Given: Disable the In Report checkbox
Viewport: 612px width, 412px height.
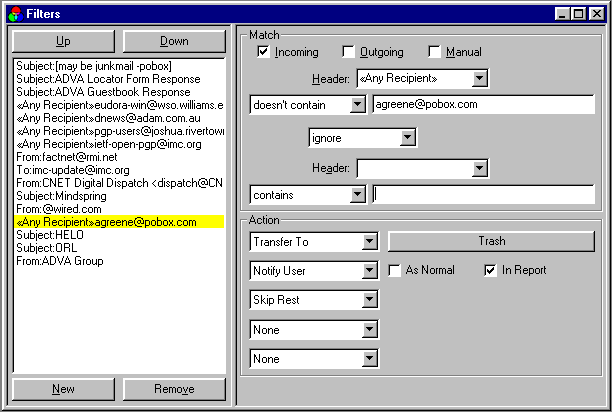Looking at the screenshot, I should [x=491, y=270].
